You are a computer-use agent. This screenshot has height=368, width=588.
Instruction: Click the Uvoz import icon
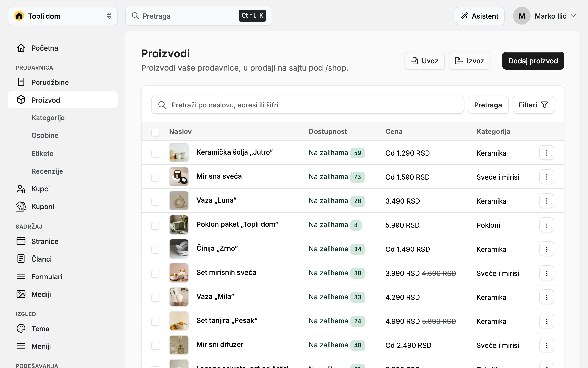point(415,61)
